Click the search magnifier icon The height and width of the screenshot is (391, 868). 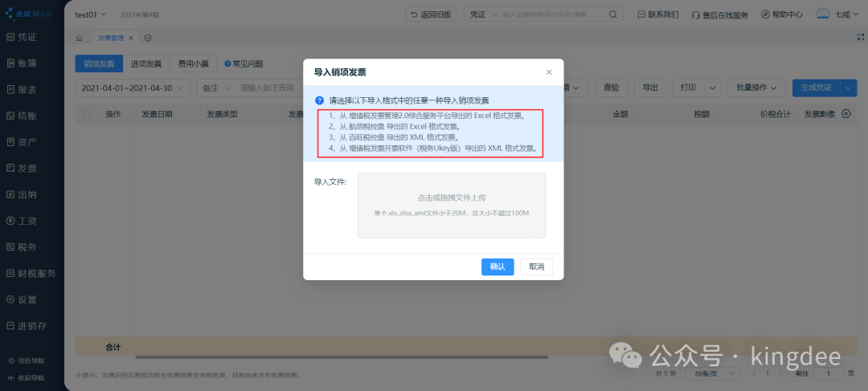pyautogui.click(x=613, y=14)
